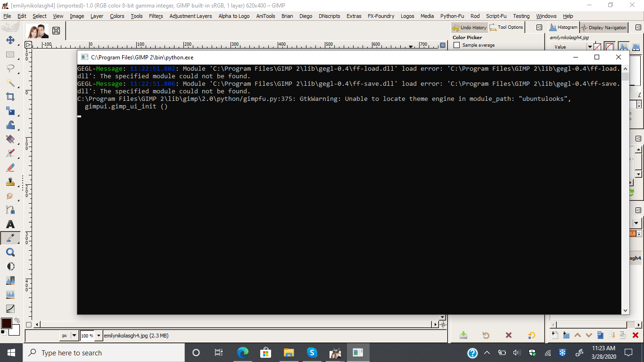Screen dimensions: 644x362
Task: Close the emilynikolasgh4 image tab
Action: tap(56, 31)
